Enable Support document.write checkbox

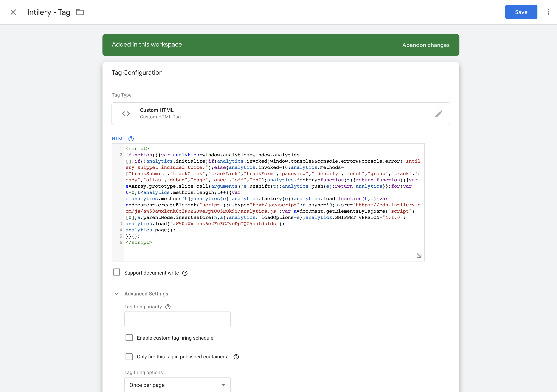[x=117, y=272]
